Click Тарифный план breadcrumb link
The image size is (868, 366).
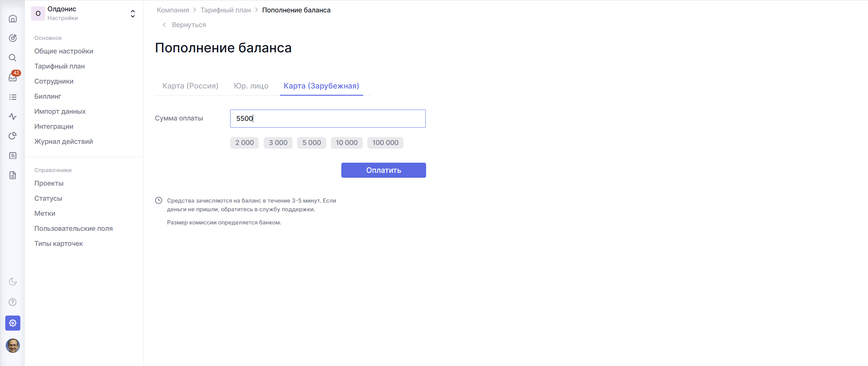(x=225, y=10)
